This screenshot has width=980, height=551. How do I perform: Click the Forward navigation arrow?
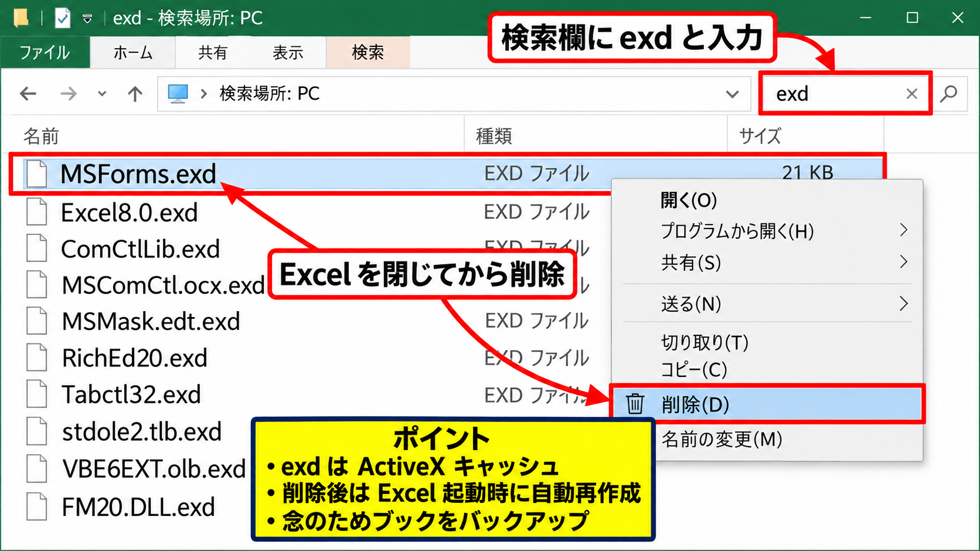(69, 94)
